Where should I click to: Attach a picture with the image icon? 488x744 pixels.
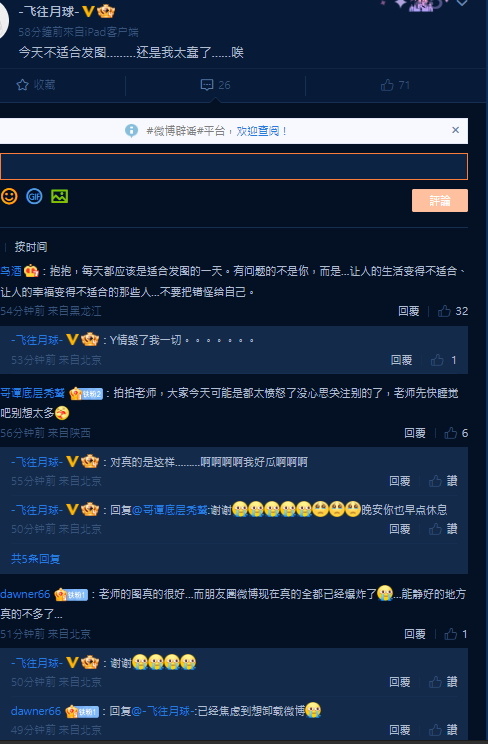point(59,196)
